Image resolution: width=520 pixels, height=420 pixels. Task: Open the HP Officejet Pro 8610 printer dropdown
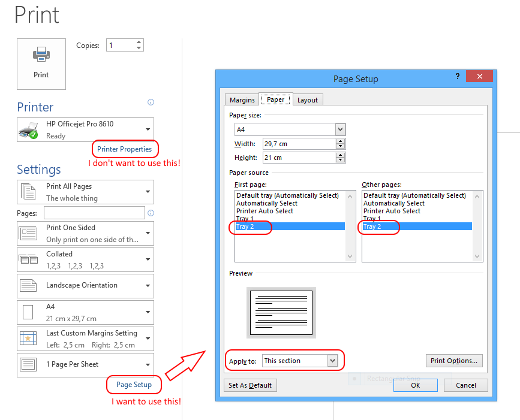[x=148, y=129]
